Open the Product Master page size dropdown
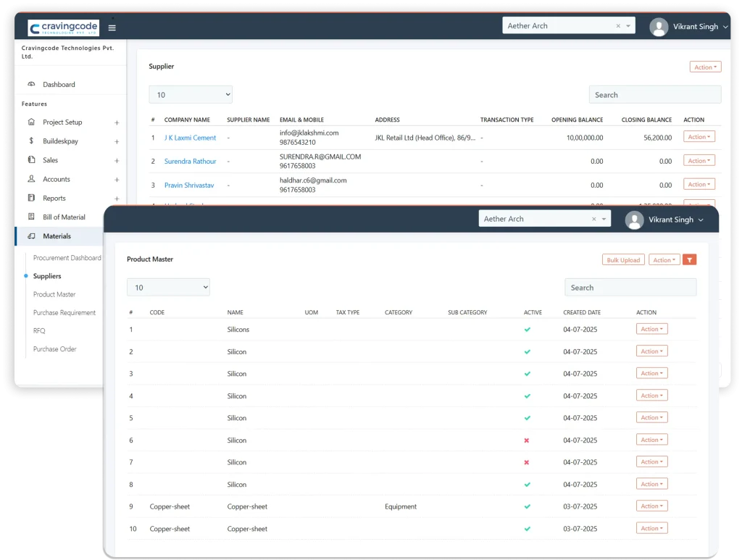 point(168,288)
